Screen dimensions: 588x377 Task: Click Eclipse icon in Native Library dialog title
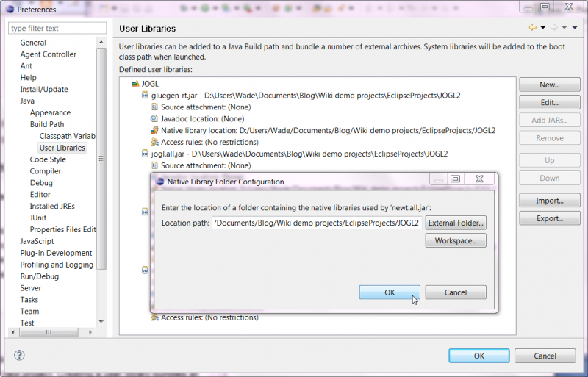tap(159, 182)
